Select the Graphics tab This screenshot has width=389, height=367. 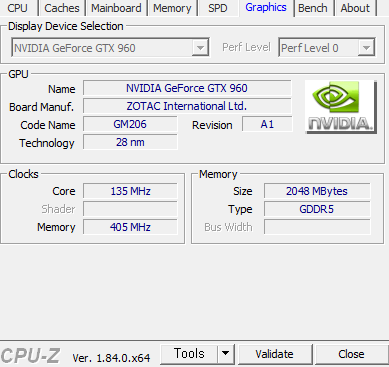point(266,7)
